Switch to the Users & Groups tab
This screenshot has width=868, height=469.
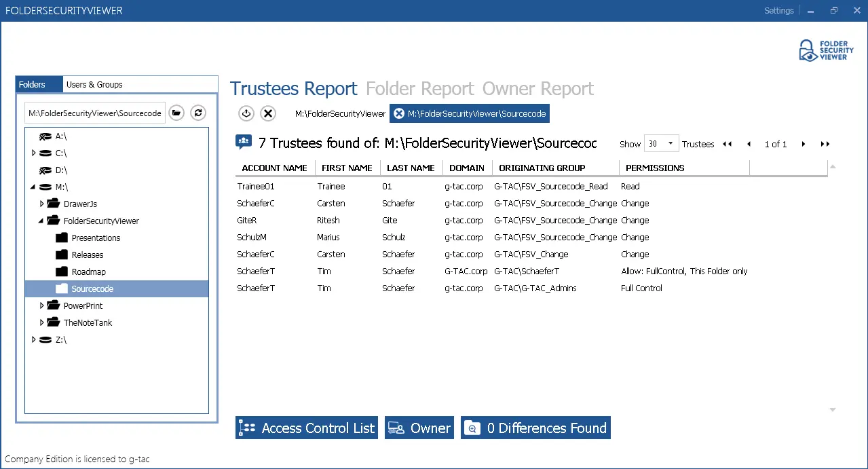[94, 85]
